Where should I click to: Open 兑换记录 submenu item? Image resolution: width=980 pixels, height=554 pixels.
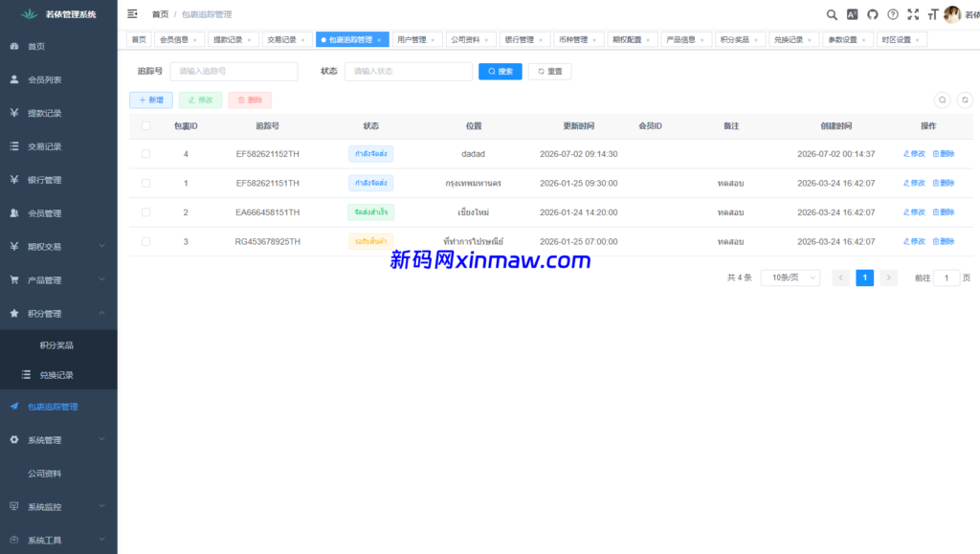tap(58, 375)
